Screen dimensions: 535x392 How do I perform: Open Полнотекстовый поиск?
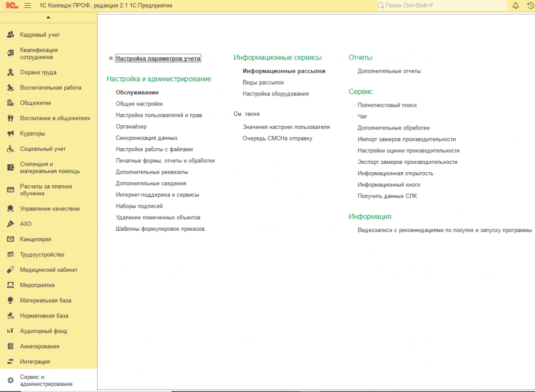tap(387, 105)
